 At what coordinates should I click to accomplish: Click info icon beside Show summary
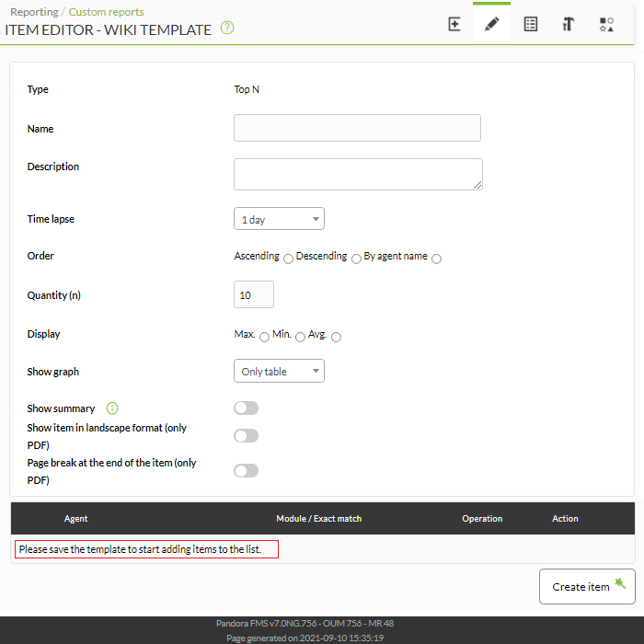(x=112, y=408)
